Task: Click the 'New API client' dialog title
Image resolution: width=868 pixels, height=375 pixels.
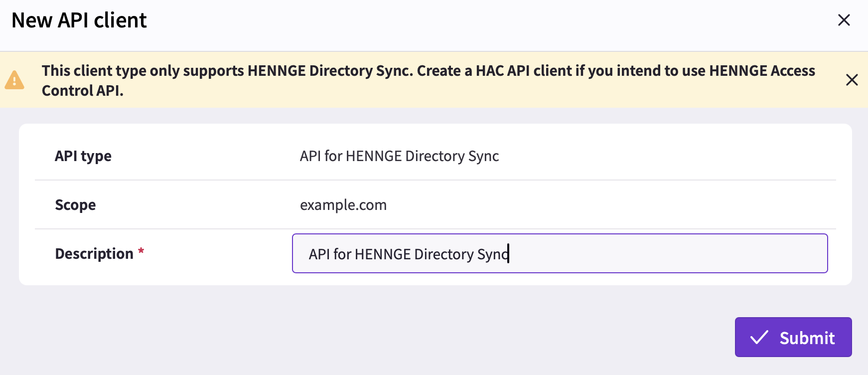Action: click(x=79, y=20)
